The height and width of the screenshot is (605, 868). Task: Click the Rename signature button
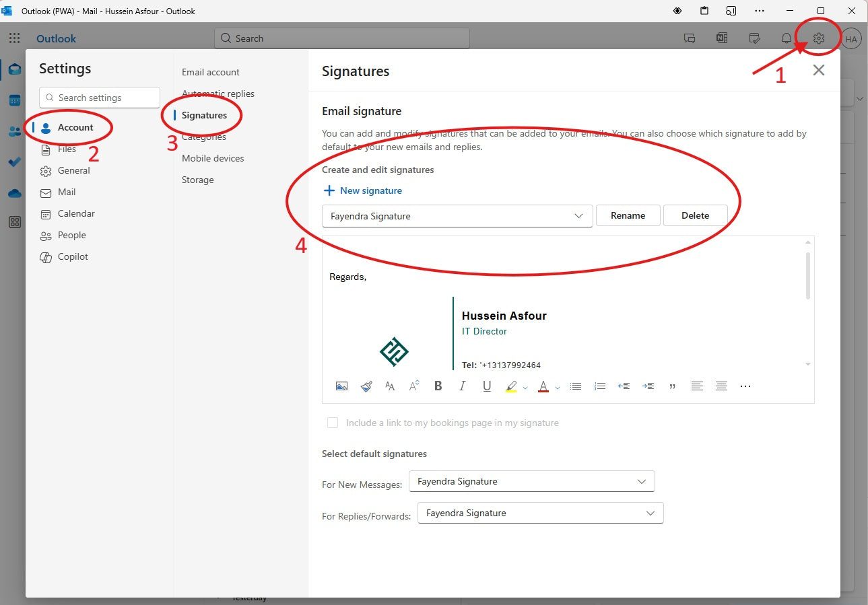point(628,215)
